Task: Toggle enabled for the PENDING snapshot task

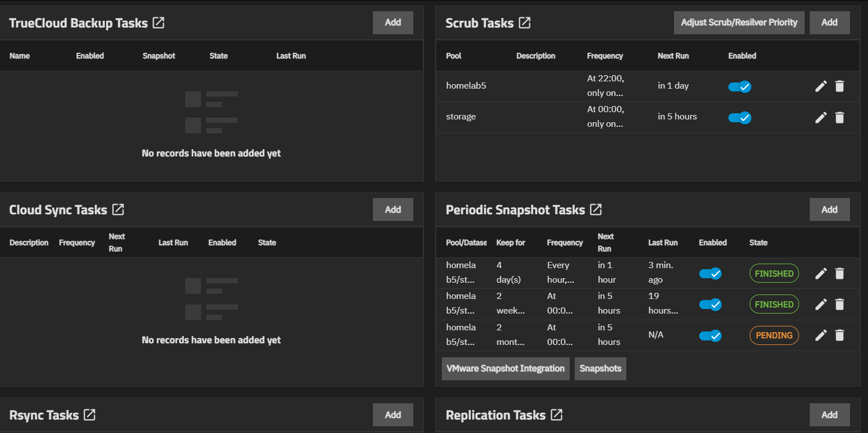Action: coord(710,335)
